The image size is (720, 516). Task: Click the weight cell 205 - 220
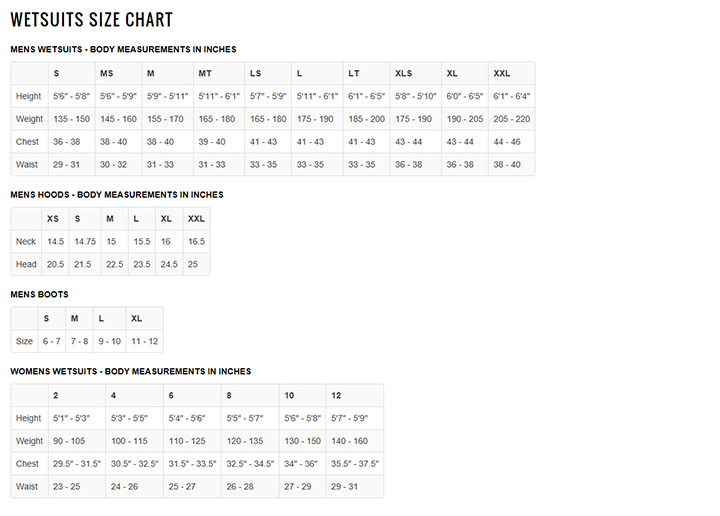tap(512, 119)
